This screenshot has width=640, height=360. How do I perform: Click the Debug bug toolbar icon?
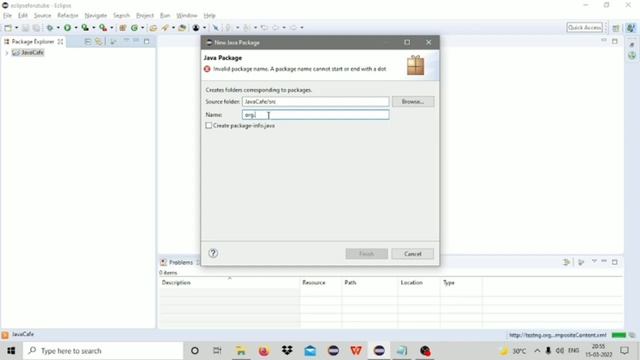[x=50, y=28]
